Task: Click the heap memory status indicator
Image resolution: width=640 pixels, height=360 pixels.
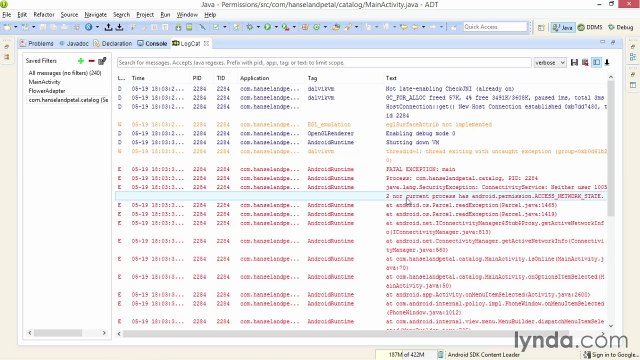Action: [x=406, y=355]
